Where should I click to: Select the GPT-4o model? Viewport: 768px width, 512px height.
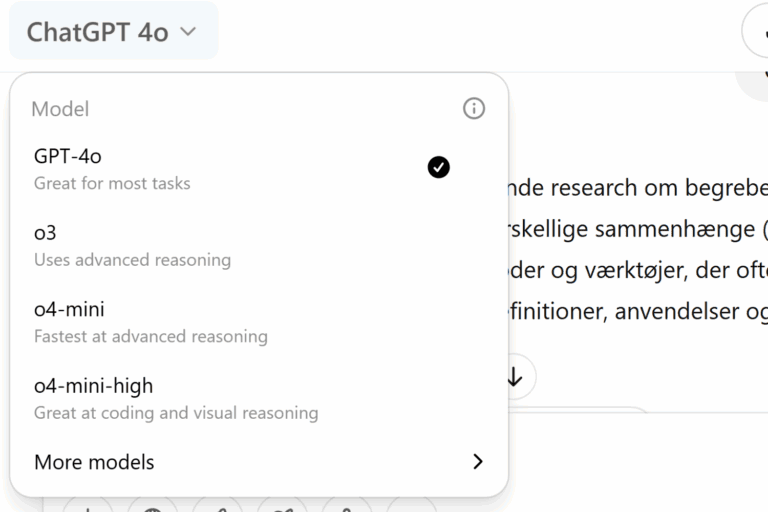click(x=259, y=169)
